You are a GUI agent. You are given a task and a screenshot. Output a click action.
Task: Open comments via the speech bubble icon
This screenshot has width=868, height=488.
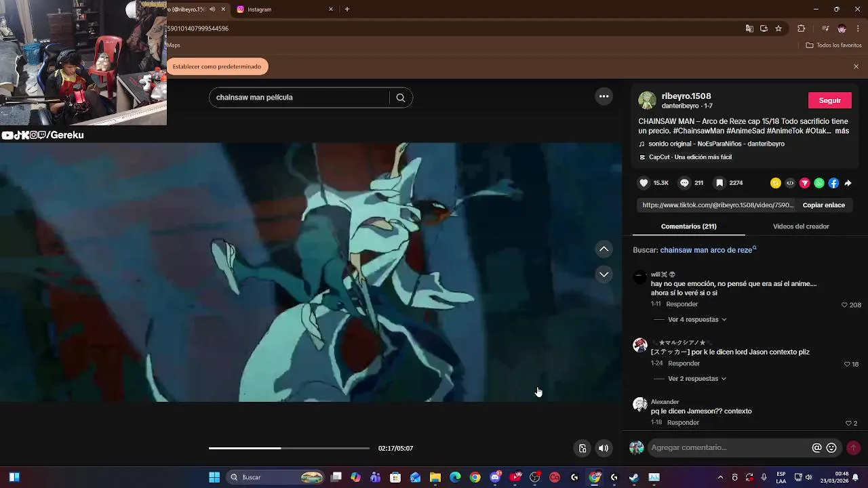[x=684, y=183]
